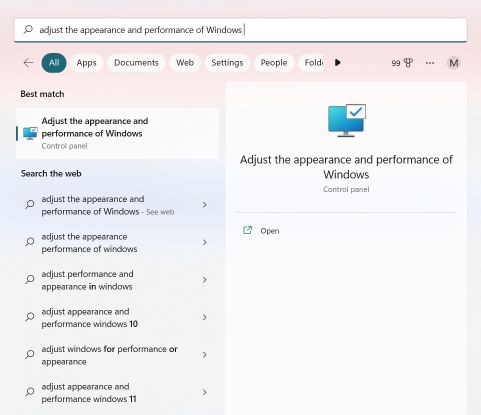This screenshot has height=415, width=481.
Task: Show more filters with the play arrow
Action: click(338, 62)
